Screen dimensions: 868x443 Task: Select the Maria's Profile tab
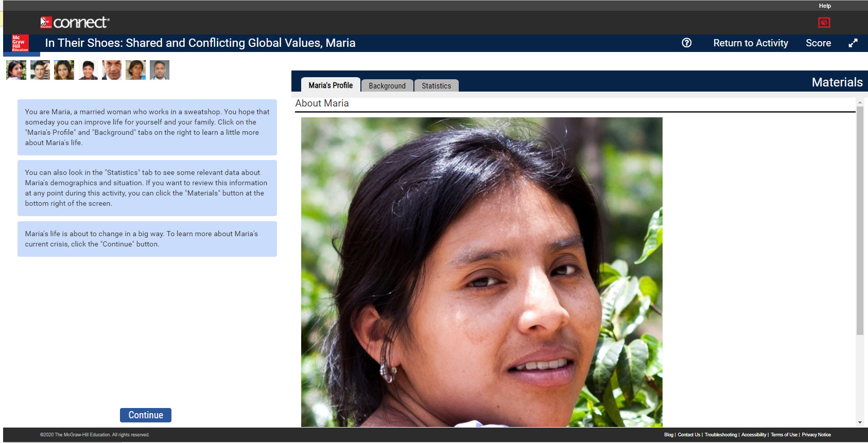[331, 85]
